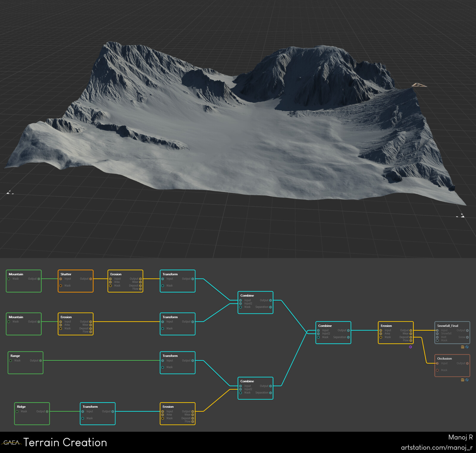The width and height of the screenshot is (476, 453).
Task: Select the Snowfall_Final node
Action: (x=452, y=333)
